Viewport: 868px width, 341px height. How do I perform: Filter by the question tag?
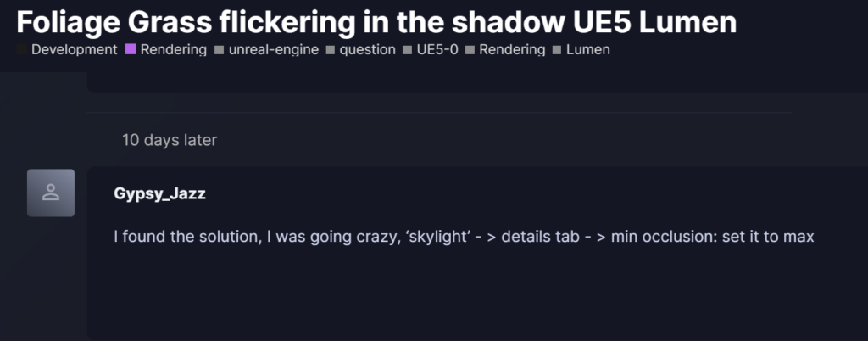pyautogui.click(x=368, y=49)
